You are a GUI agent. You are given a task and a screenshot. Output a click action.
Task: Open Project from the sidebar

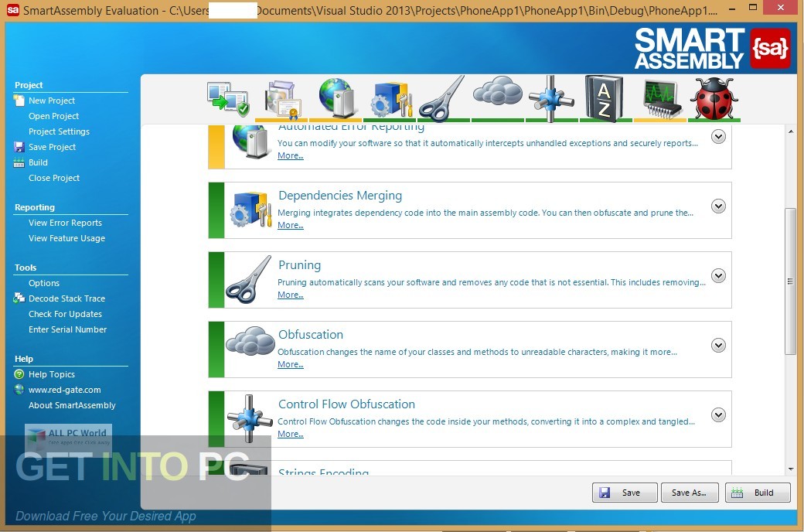point(54,116)
